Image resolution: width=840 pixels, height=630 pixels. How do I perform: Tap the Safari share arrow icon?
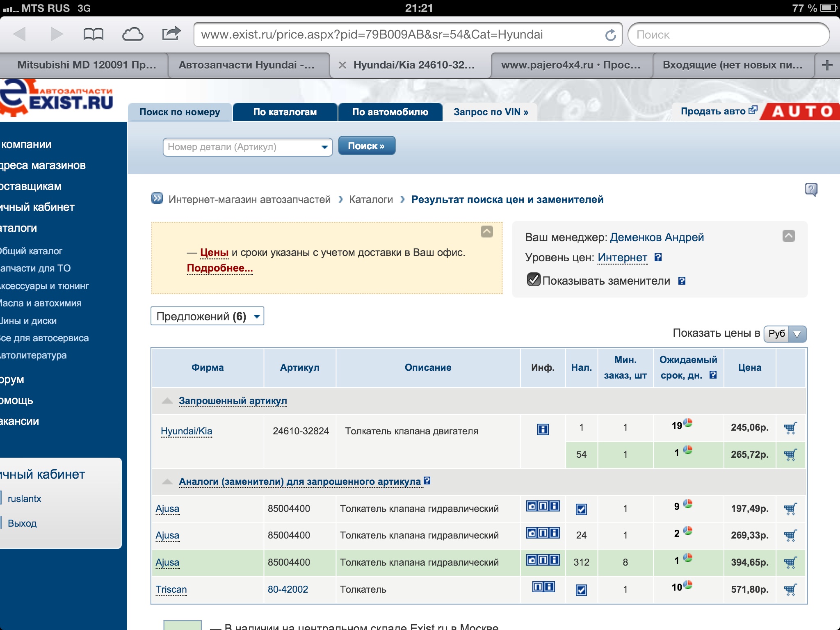click(171, 33)
